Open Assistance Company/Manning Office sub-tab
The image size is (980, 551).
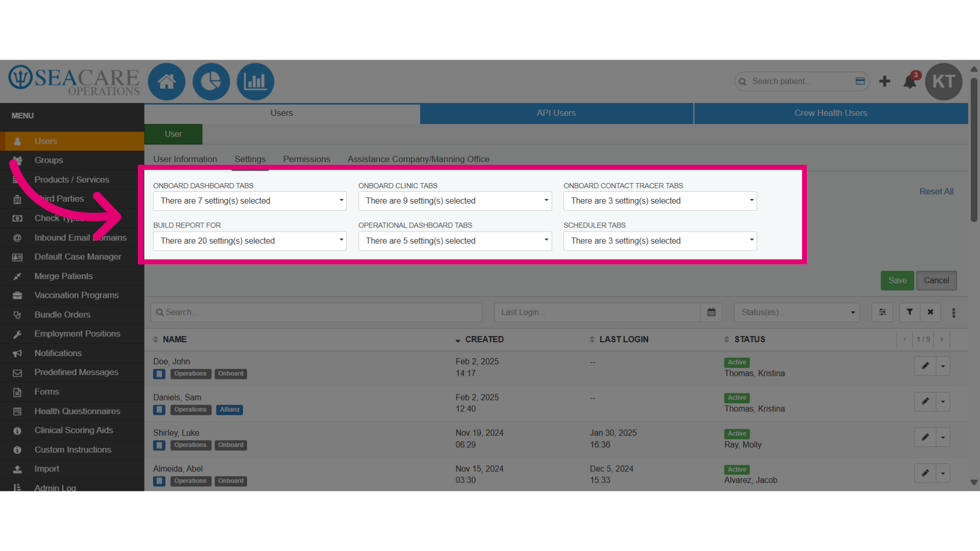point(419,159)
